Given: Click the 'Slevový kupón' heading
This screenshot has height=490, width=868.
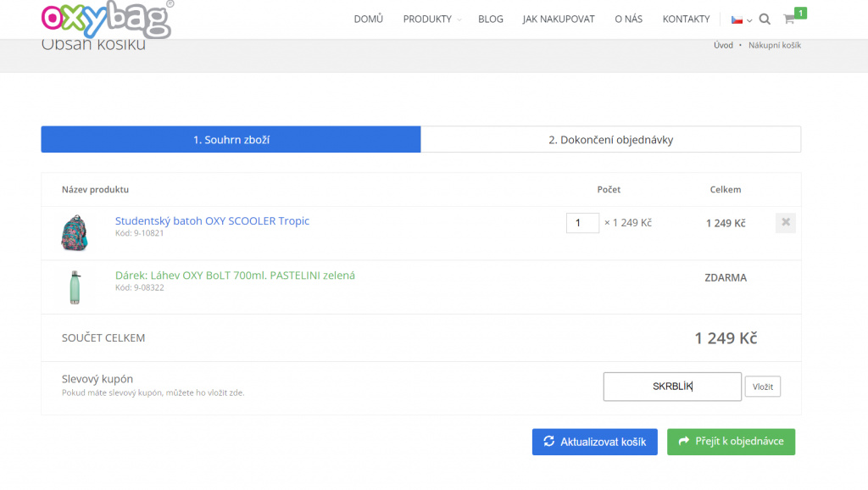Looking at the screenshot, I should [x=97, y=379].
